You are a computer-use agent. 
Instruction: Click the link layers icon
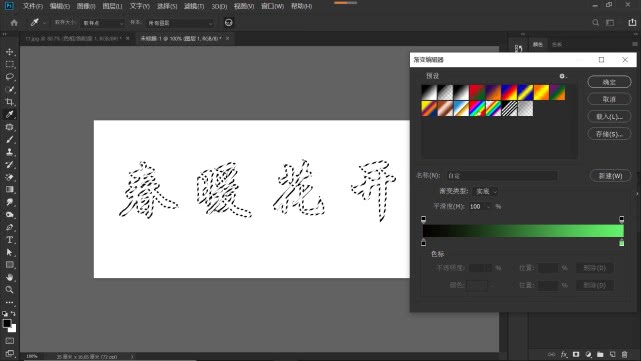tap(552, 354)
